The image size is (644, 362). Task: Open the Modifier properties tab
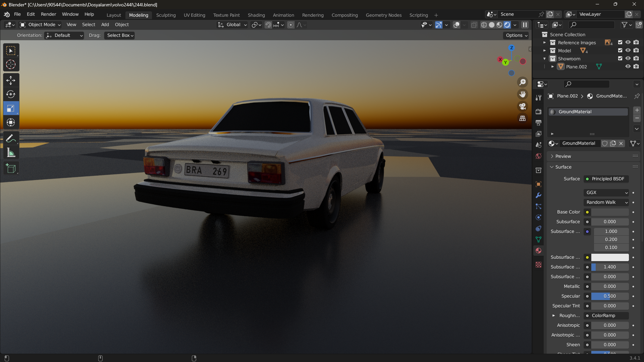click(x=539, y=195)
